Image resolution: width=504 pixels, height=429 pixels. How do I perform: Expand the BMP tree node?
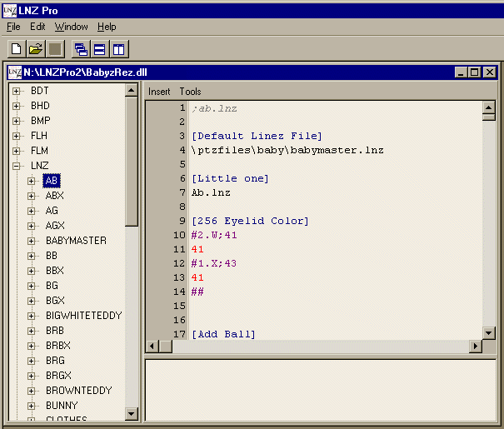pyautogui.click(x=16, y=121)
